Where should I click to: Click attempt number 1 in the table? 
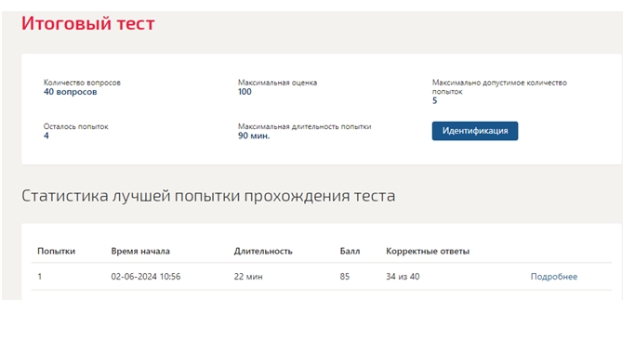[40, 277]
